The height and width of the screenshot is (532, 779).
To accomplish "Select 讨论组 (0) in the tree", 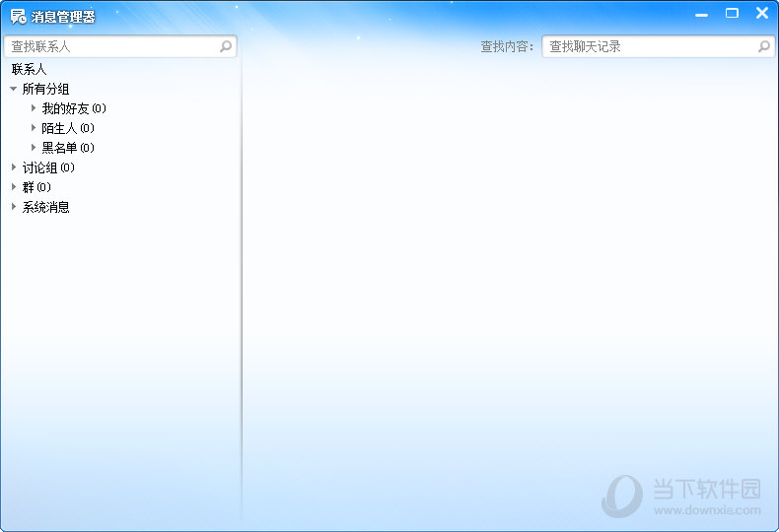I will [48, 167].
